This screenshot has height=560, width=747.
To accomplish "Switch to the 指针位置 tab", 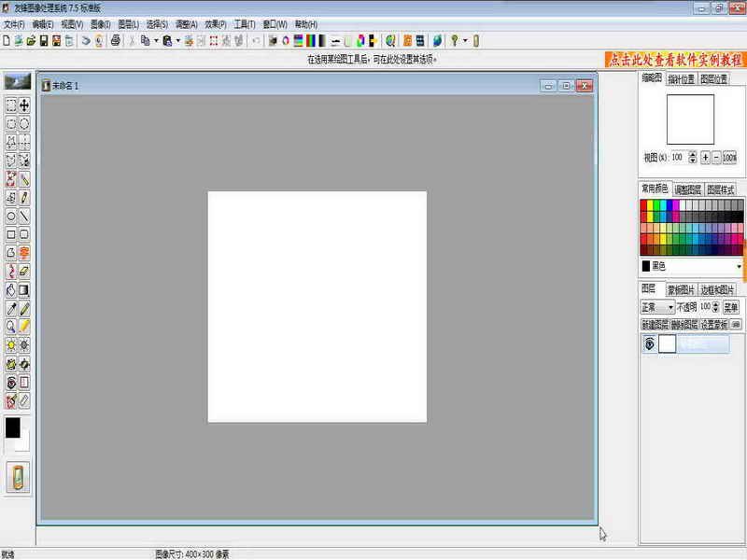I will [682, 79].
